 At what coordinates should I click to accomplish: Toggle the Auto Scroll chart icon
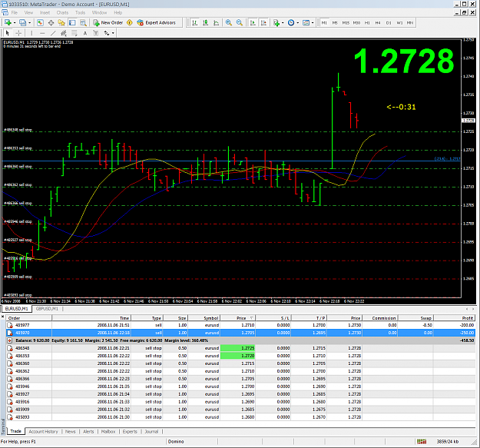[253, 22]
